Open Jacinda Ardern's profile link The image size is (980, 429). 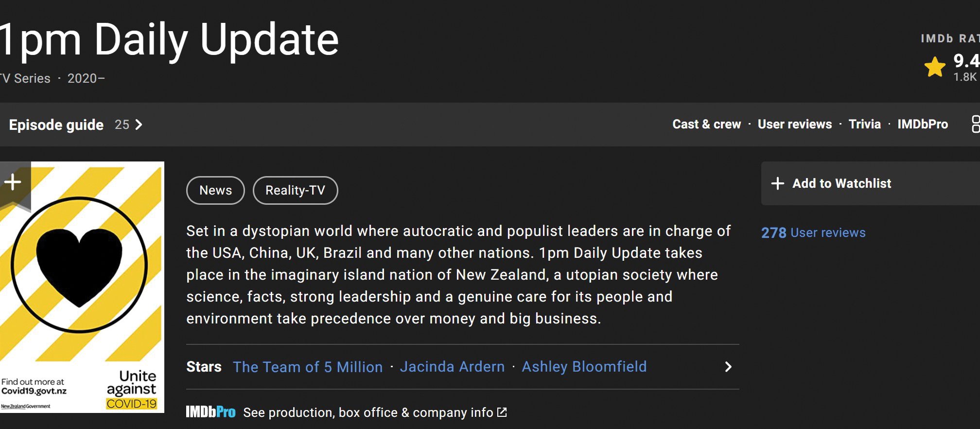pyautogui.click(x=452, y=367)
